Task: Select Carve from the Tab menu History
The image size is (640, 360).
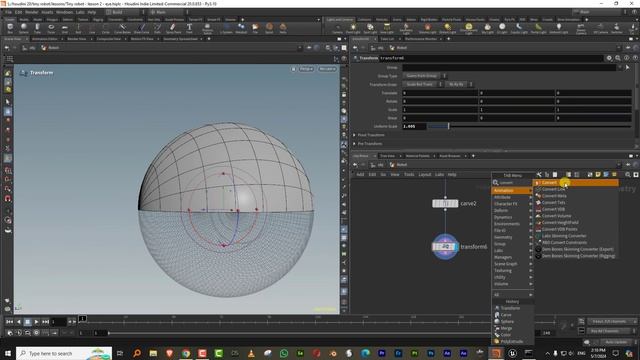Action: coord(513,315)
